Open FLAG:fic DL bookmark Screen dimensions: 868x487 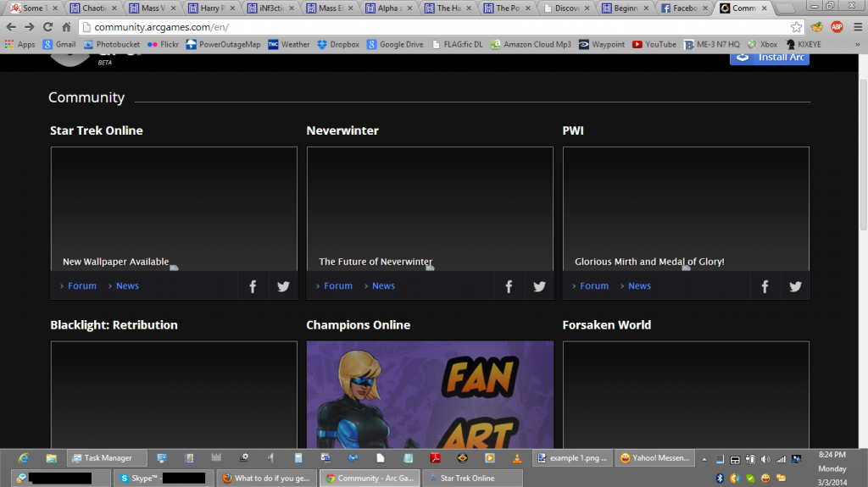point(457,44)
